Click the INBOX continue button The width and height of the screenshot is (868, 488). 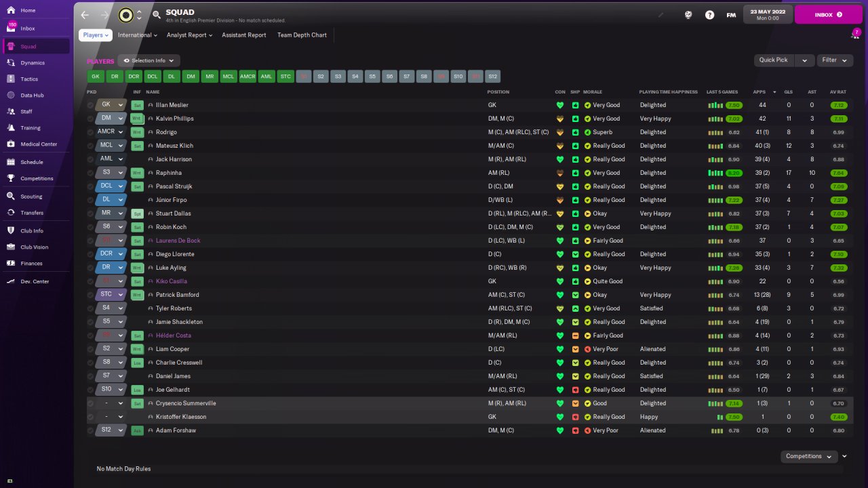pos(829,14)
